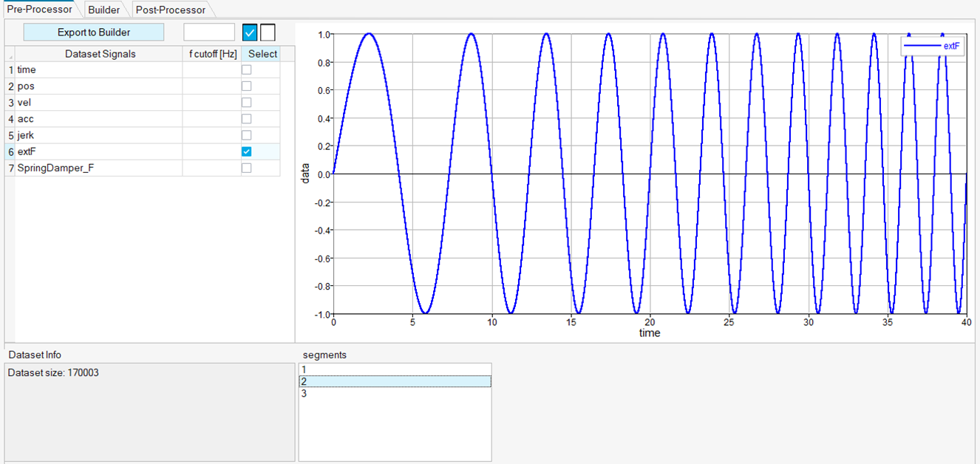Viewport: 980px width, 464px height.
Task: Click the text field beside Export to Builder
Action: [209, 33]
